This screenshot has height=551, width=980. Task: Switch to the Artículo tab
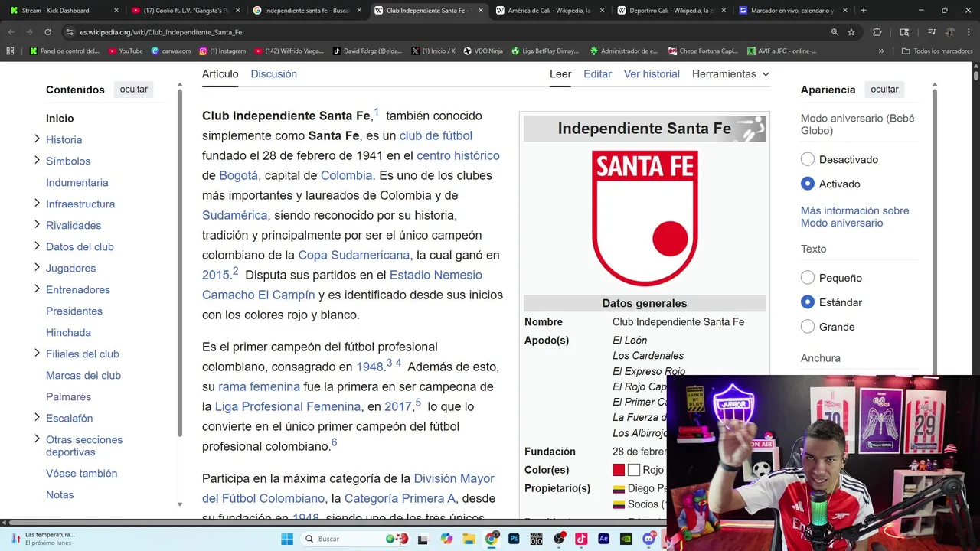click(220, 74)
